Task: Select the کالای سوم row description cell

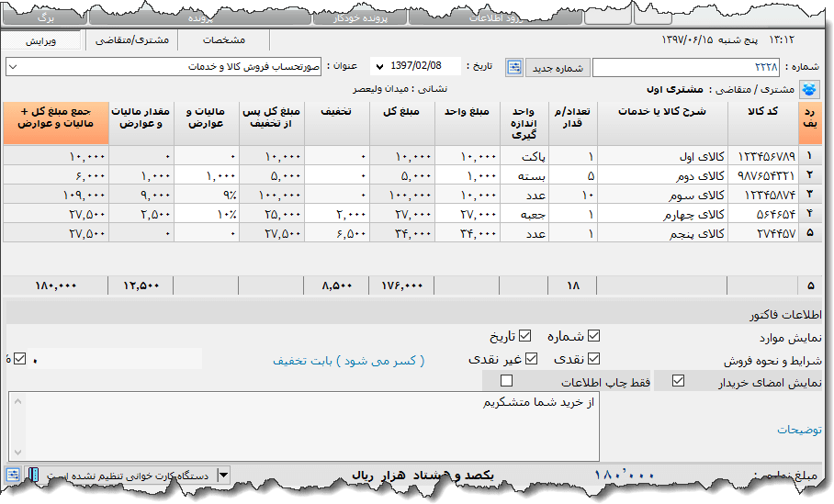Action: pyautogui.click(x=661, y=195)
